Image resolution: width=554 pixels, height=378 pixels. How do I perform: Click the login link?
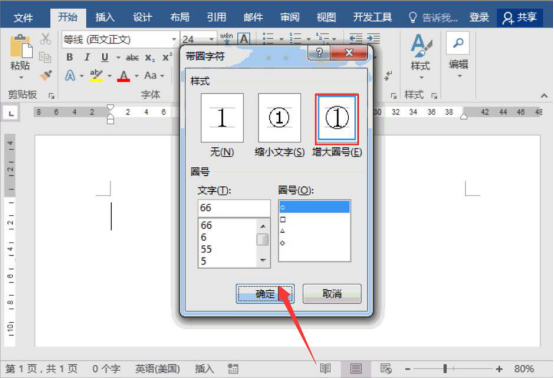pyautogui.click(x=479, y=17)
